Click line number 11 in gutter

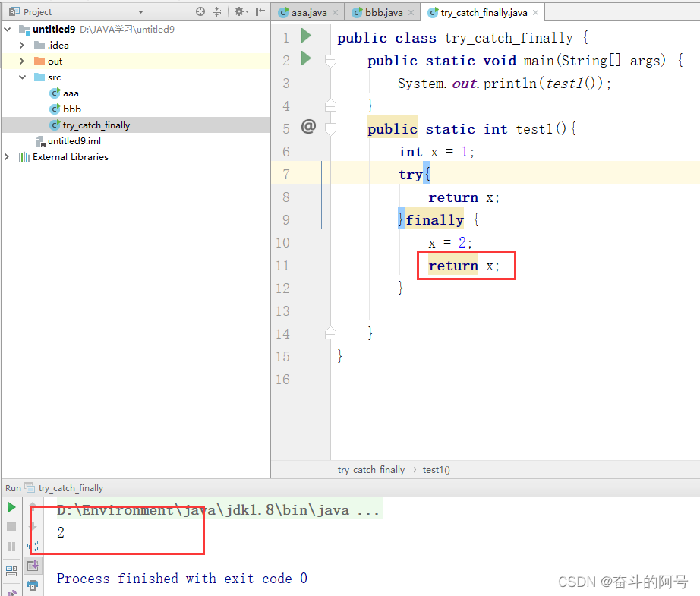pos(282,266)
